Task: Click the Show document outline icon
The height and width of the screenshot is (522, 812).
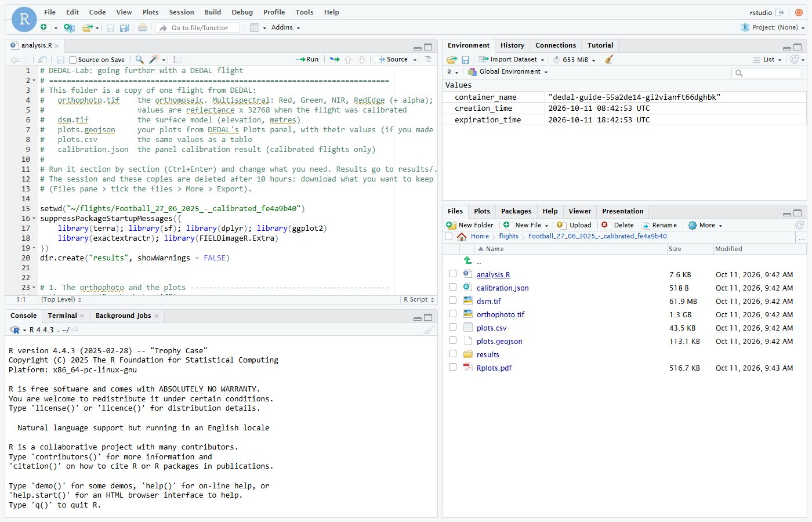Action: tap(428, 59)
